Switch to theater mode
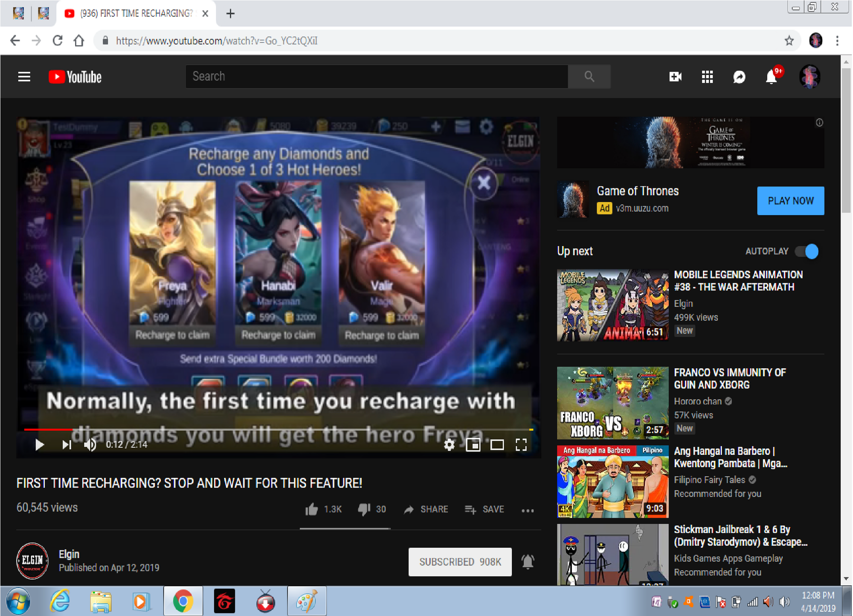Image resolution: width=853 pixels, height=616 pixels. pyautogui.click(x=497, y=445)
